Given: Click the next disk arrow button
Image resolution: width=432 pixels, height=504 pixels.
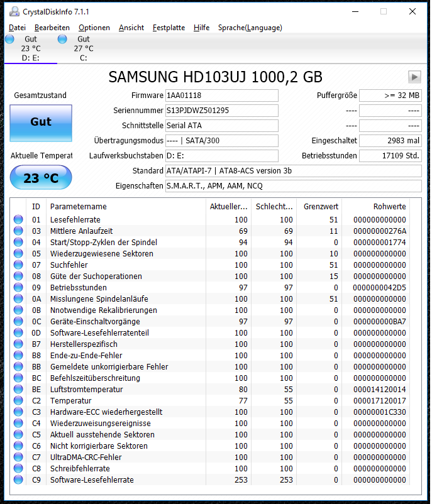Looking at the screenshot, I should click(414, 77).
